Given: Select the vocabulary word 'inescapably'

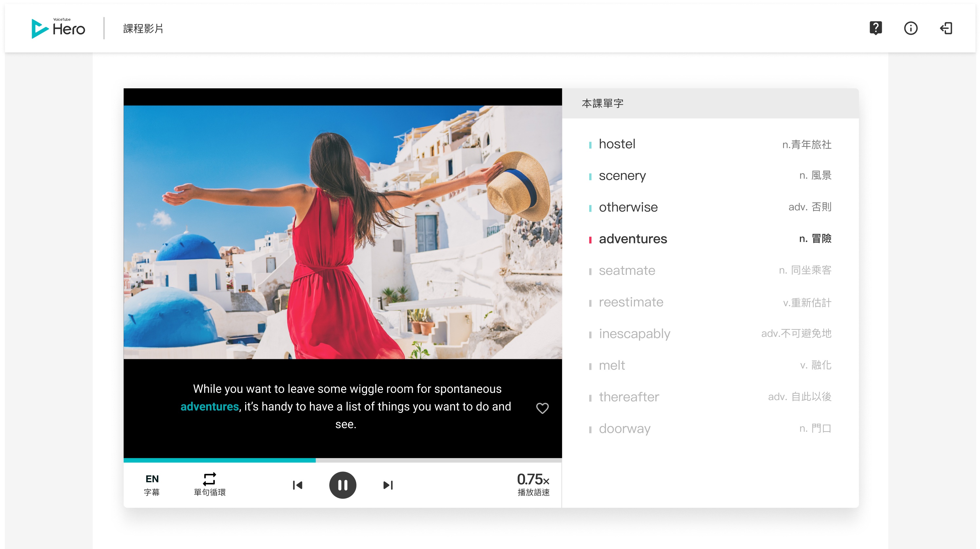Looking at the screenshot, I should tap(634, 333).
